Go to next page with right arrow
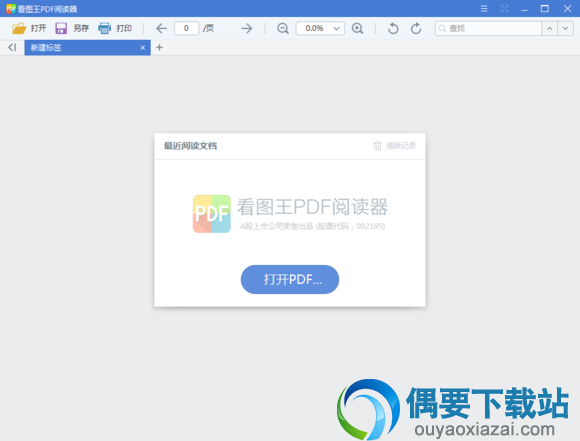580x441 pixels. tap(247, 28)
